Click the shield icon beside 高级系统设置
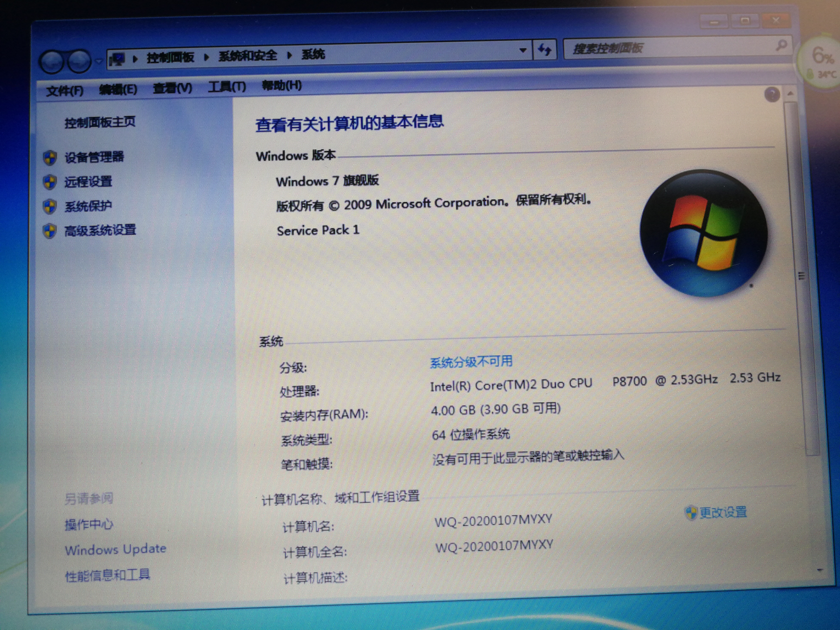This screenshot has width=840, height=630. tap(50, 231)
